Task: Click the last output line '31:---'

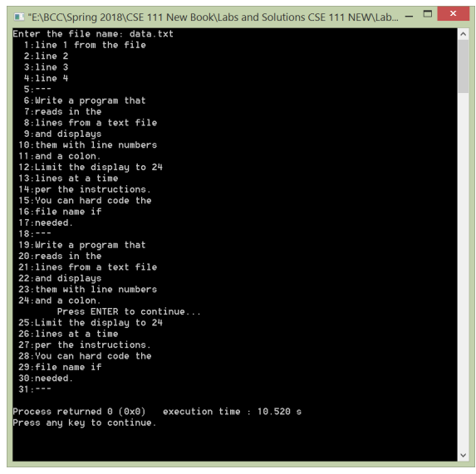Action: (x=35, y=389)
